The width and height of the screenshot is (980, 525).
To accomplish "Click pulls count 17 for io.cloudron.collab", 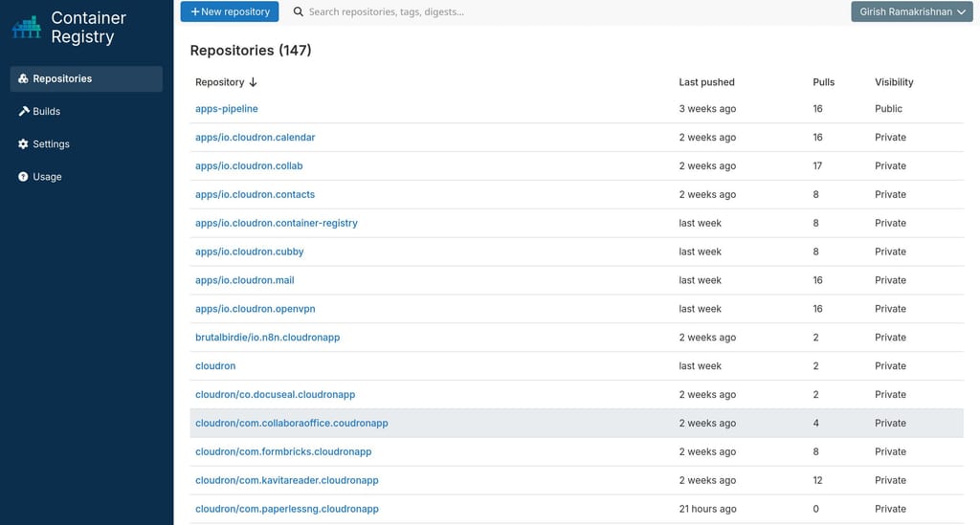I will (817, 166).
